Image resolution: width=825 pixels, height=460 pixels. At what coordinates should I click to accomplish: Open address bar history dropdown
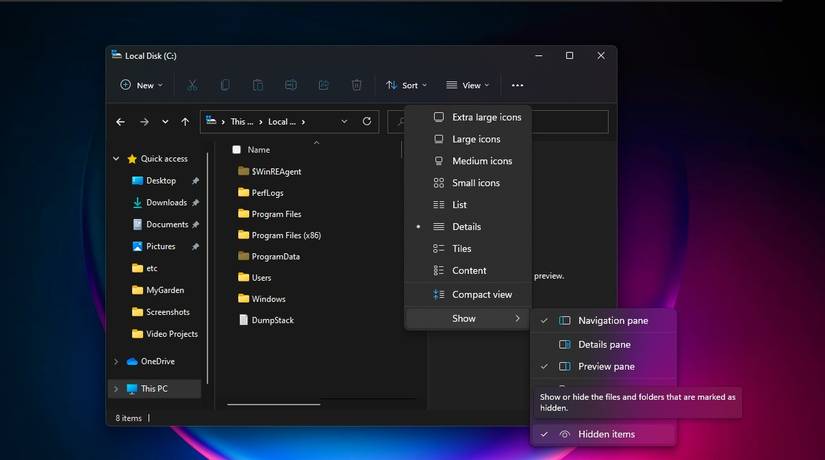344,122
